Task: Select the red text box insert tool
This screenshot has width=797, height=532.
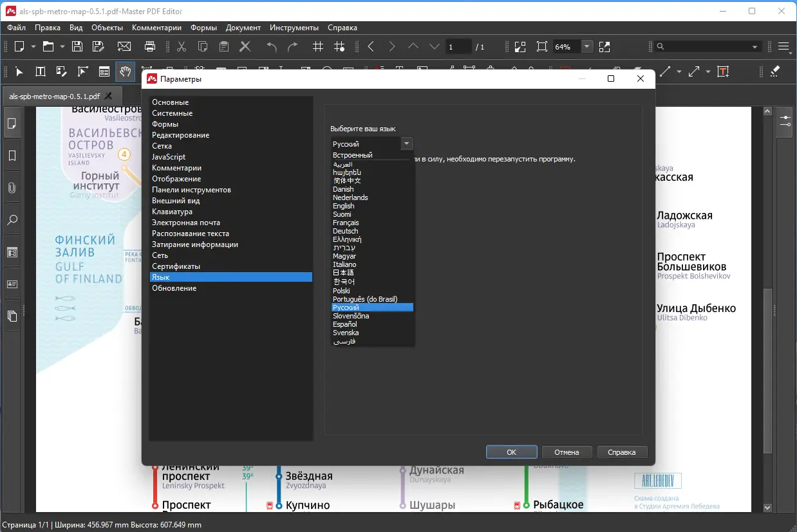Action: [723, 71]
